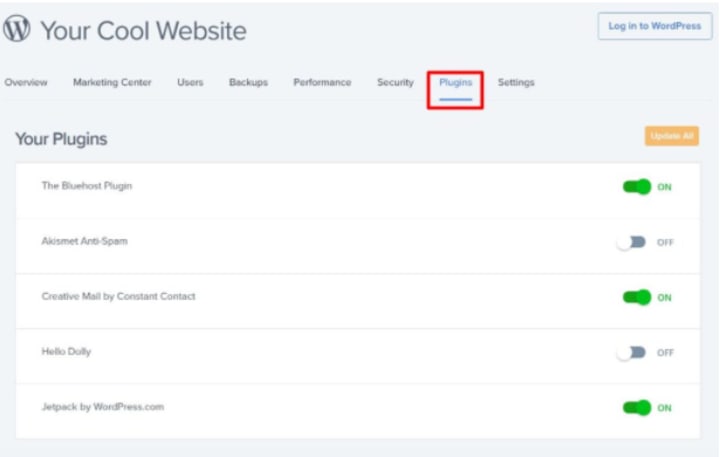Viewport: 720px width, 457px height.
Task: Click Creative Mail by Constant Contact text
Action: (x=118, y=296)
